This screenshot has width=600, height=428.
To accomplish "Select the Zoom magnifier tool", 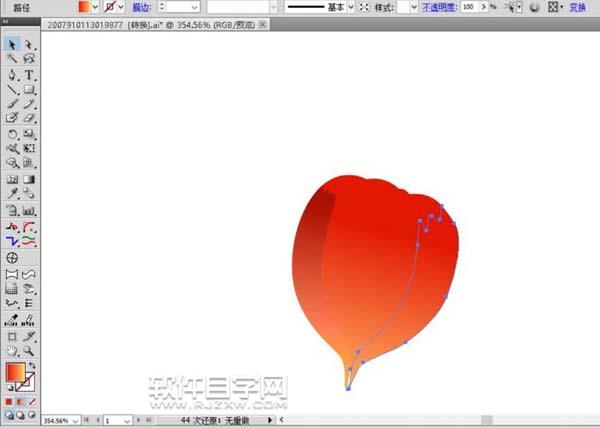I will tap(29, 350).
